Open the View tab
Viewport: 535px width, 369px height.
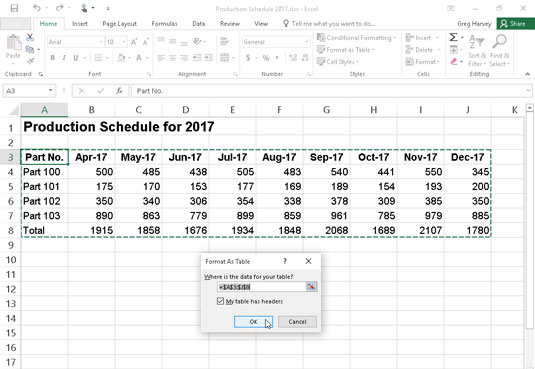click(x=261, y=24)
